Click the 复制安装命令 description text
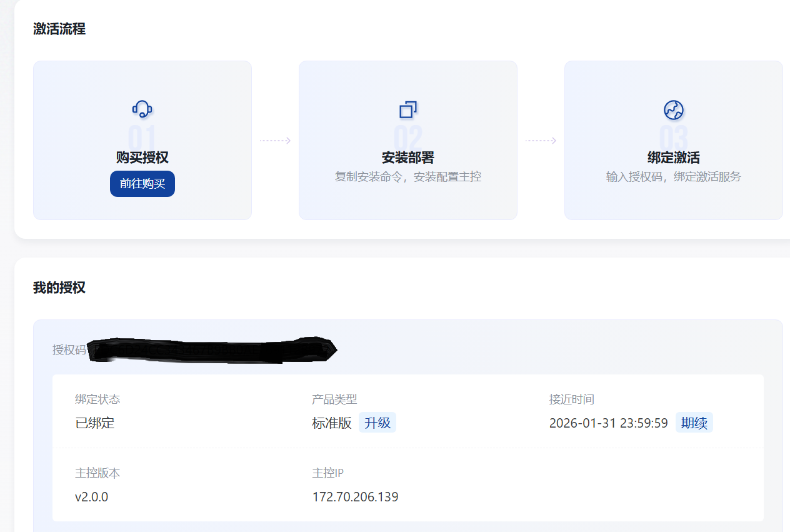790x532 pixels. coord(407,177)
